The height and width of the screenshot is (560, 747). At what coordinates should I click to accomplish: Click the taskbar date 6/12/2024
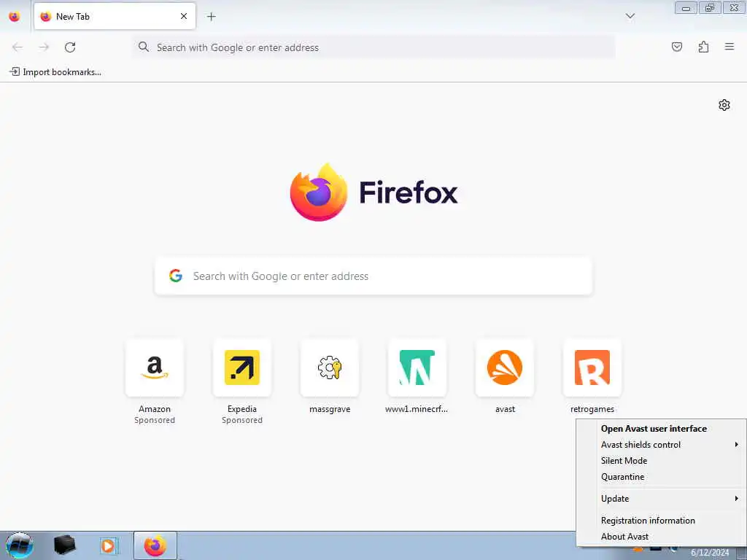(x=710, y=553)
